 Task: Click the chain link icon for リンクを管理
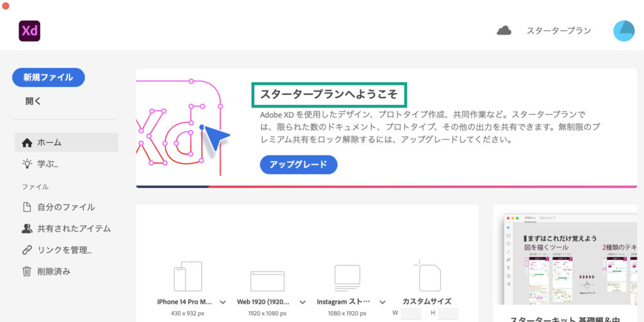[x=26, y=250]
